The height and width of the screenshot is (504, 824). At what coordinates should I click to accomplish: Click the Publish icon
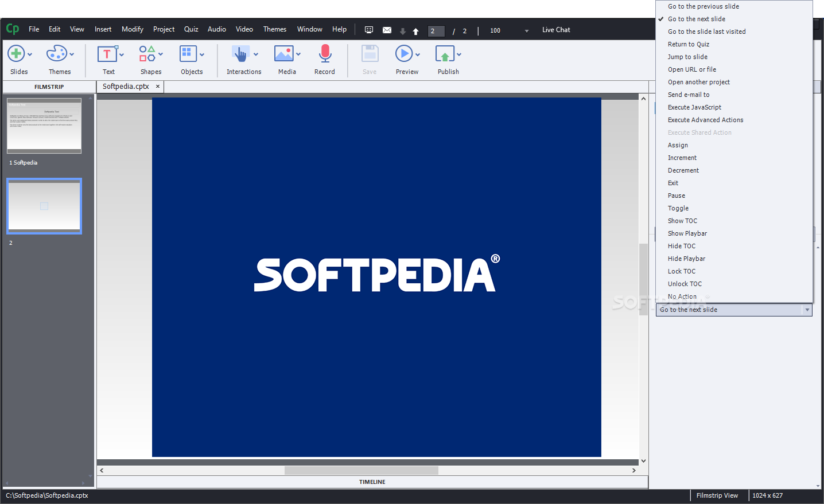pos(445,54)
